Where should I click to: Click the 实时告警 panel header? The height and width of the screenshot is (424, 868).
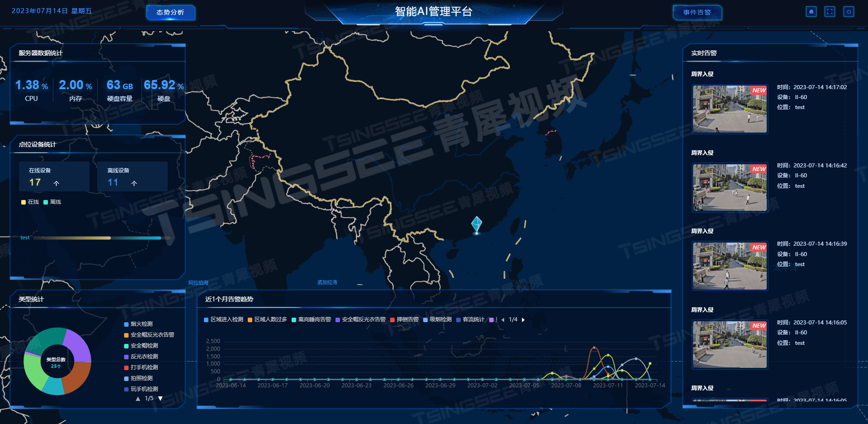pos(704,53)
